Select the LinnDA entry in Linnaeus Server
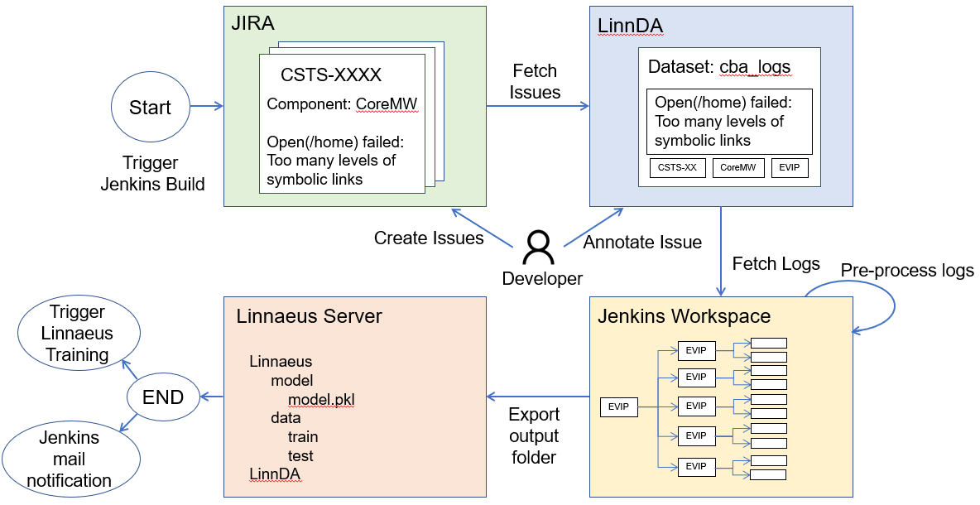 (x=275, y=474)
